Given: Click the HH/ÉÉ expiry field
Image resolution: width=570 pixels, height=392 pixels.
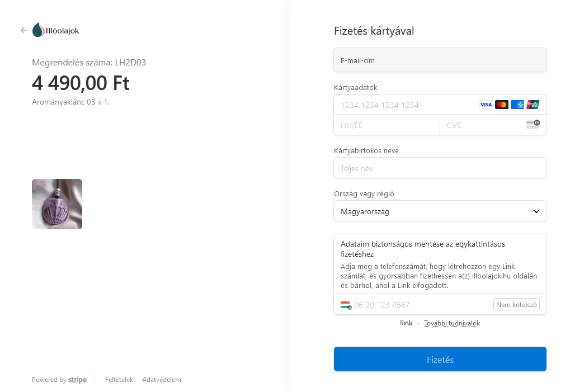Looking at the screenshot, I should (386, 125).
